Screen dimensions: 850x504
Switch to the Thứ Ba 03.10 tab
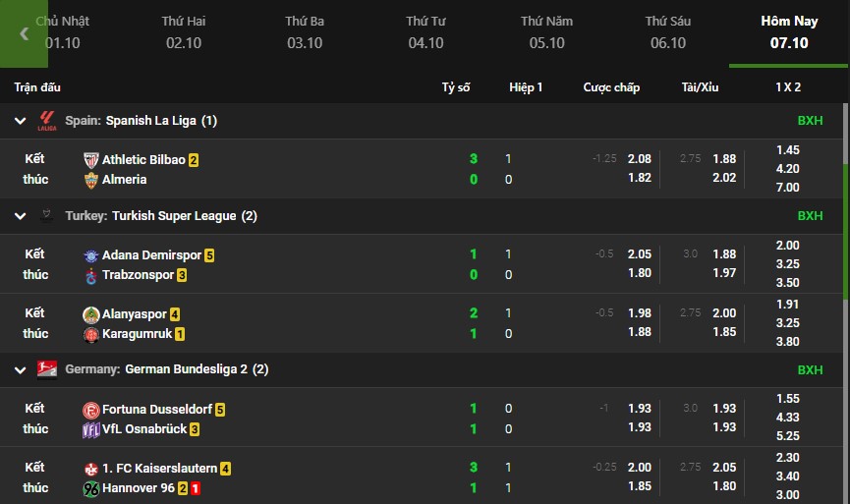pyautogui.click(x=305, y=32)
